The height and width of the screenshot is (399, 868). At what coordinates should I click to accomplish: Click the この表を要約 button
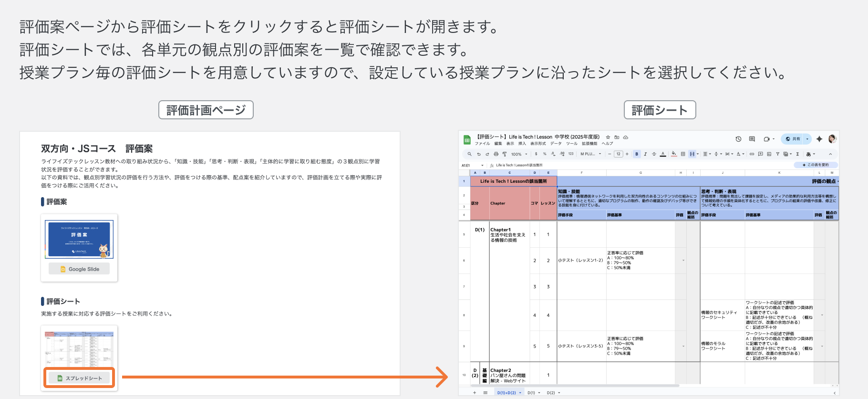(x=816, y=165)
